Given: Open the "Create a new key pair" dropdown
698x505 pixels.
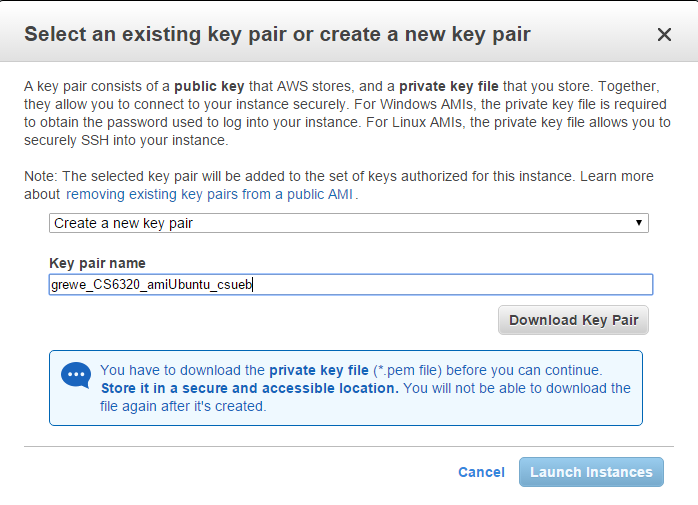Looking at the screenshot, I should pos(348,223).
